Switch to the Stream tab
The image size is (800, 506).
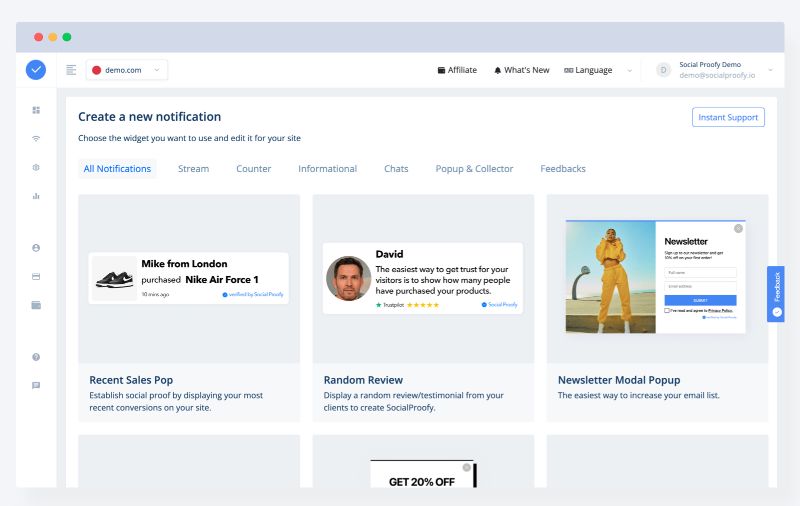pyautogui.click(x=193, y=169)
